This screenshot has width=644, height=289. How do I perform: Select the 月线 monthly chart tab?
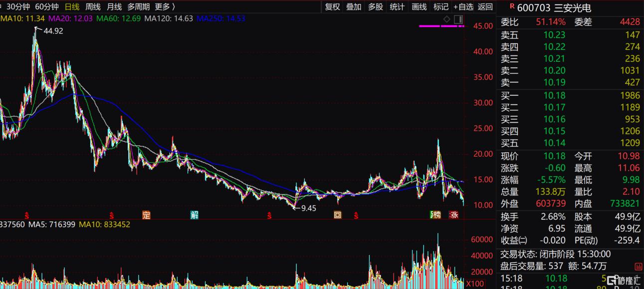tap(114, 6)
